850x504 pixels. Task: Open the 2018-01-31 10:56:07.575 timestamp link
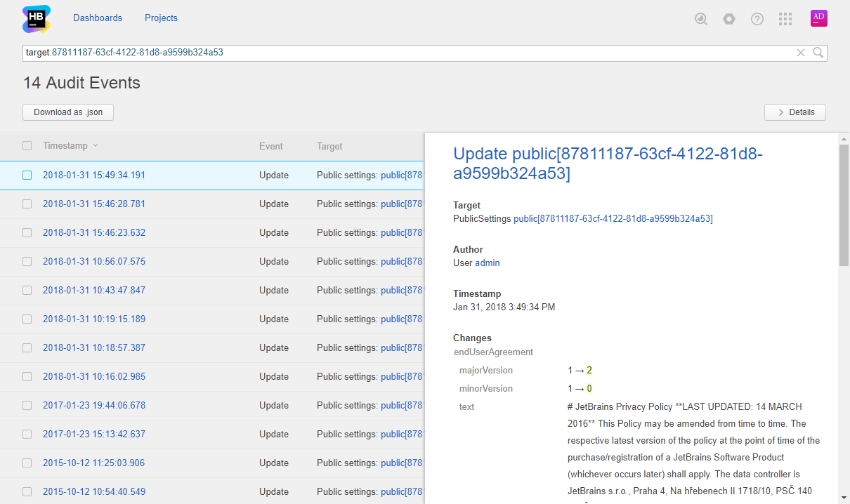click(94, 262)
